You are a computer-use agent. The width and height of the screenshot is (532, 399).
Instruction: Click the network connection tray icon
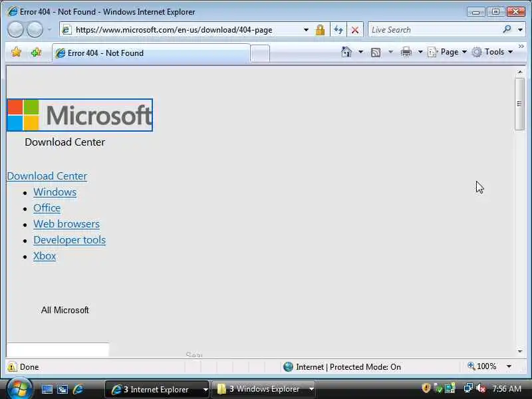click(468, 388)
